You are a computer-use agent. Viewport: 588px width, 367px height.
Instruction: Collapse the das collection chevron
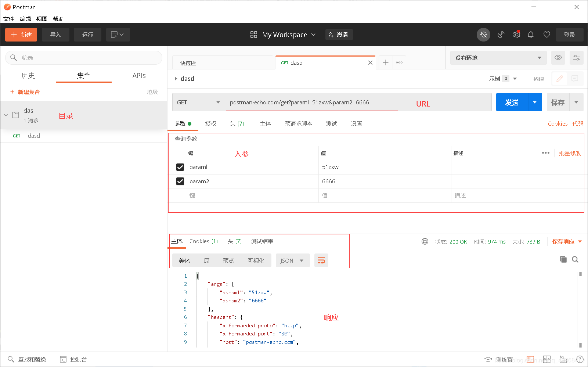point(6,115)
